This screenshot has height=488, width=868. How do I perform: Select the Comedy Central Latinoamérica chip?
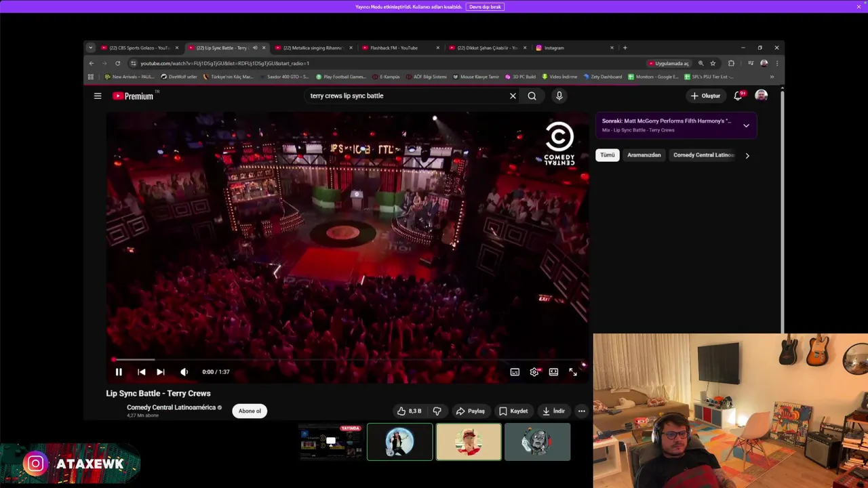coord(703,155)
